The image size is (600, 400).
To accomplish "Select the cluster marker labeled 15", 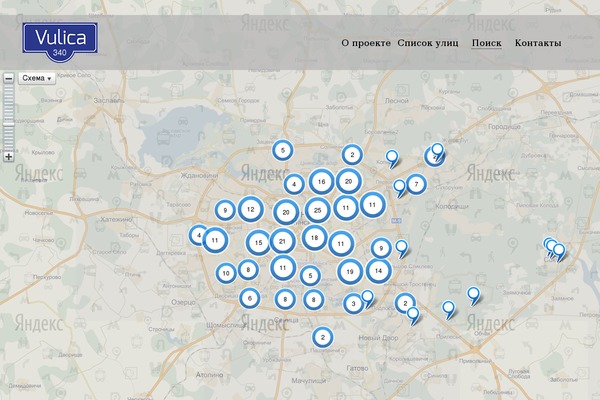I will point(258,243).
